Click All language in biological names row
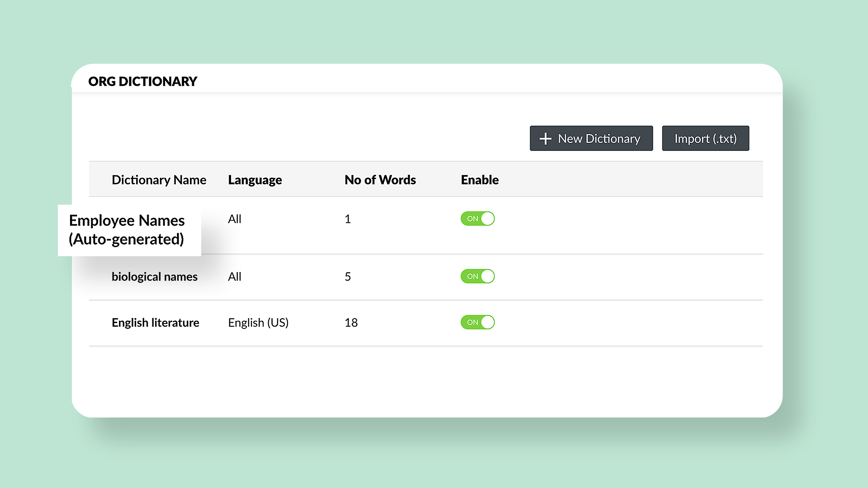The width and height of the screenshot is (868, 488). tap(235, 277)
